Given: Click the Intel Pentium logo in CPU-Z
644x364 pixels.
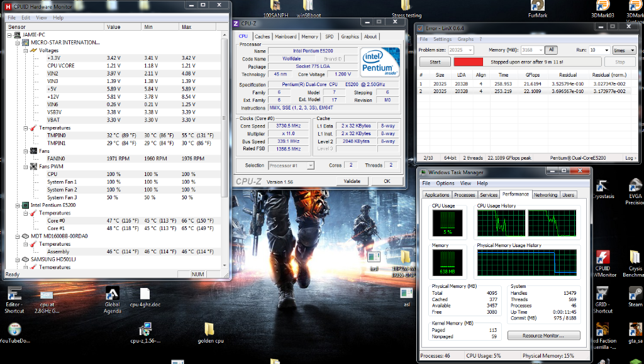Looking at the screenshot, I should click(380, 62).
